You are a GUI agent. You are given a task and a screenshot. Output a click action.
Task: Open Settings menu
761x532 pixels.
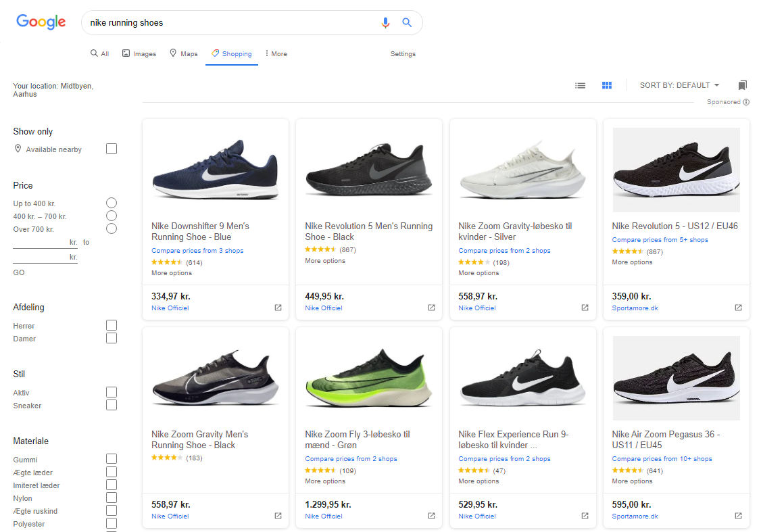403,54
